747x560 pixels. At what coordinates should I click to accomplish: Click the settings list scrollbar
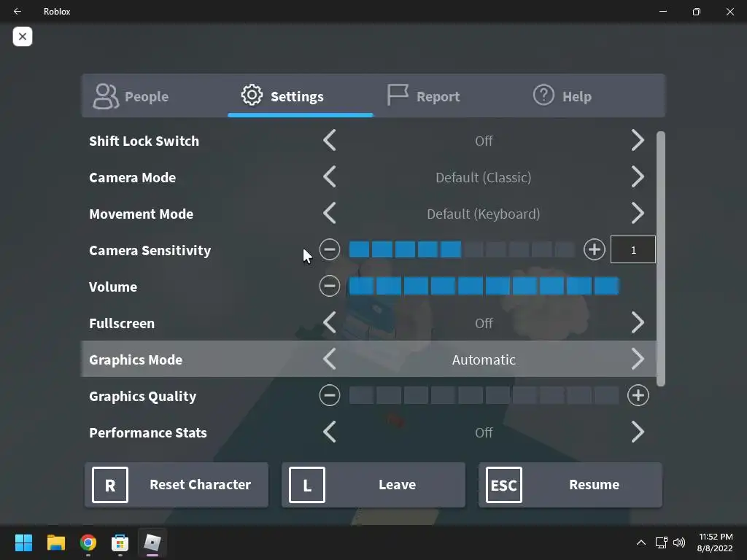click(661, 259)
